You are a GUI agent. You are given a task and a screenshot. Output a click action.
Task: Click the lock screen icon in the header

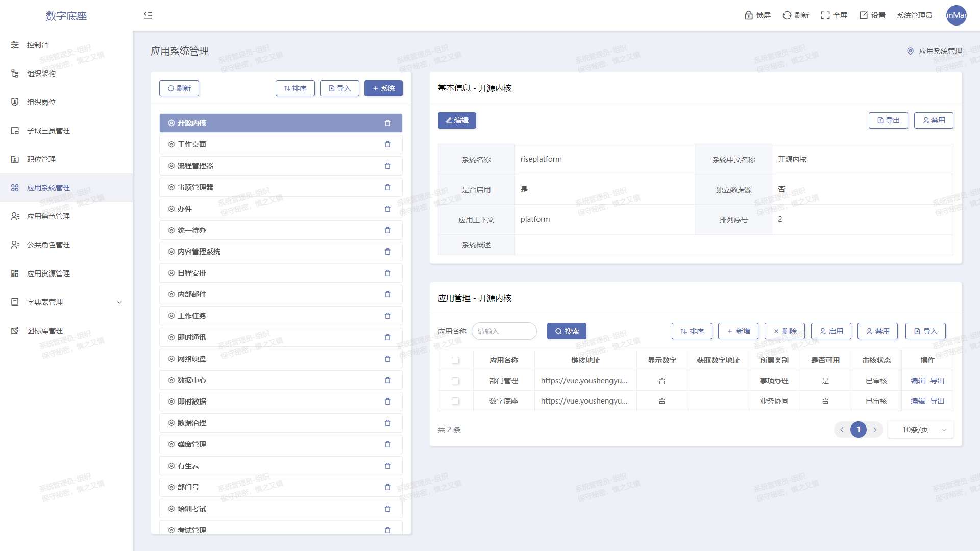tap(748, 15)
